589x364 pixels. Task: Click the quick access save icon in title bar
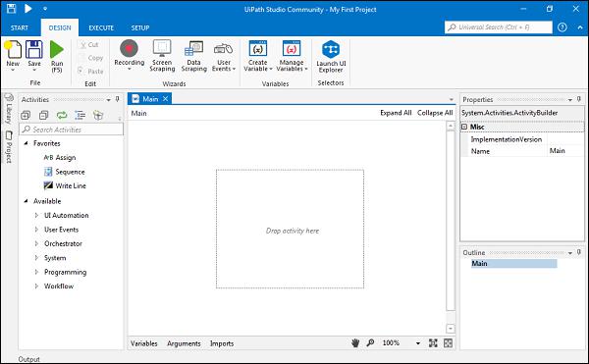coord(11,8)
